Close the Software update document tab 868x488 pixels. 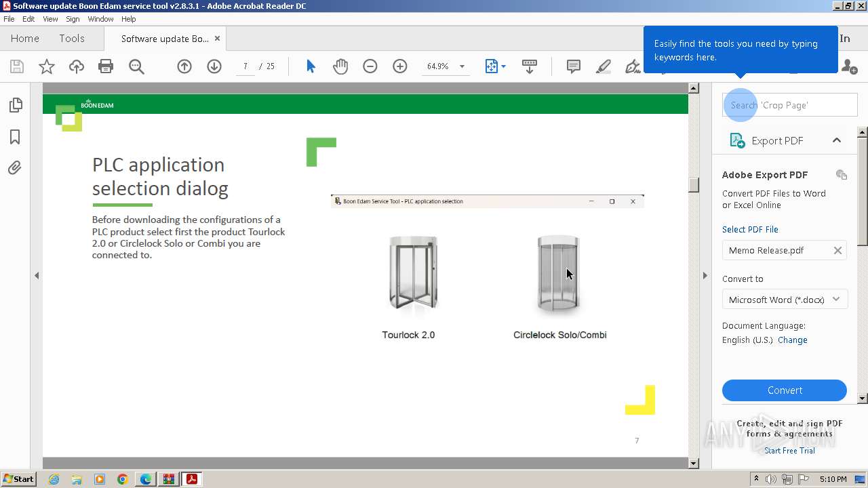[217, 39]
